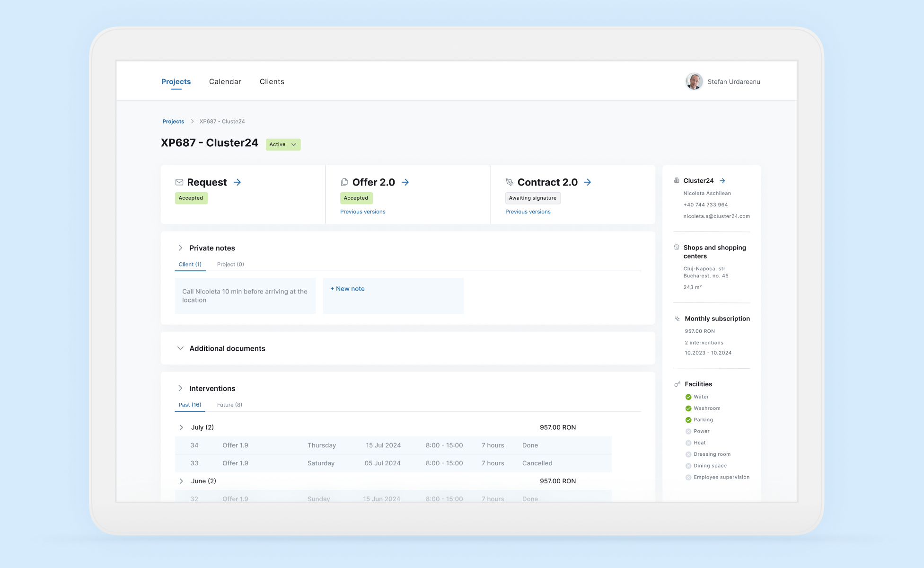Expand the July interventions group
This screenshot has width=924, height=568.
[x=181, y=427]
